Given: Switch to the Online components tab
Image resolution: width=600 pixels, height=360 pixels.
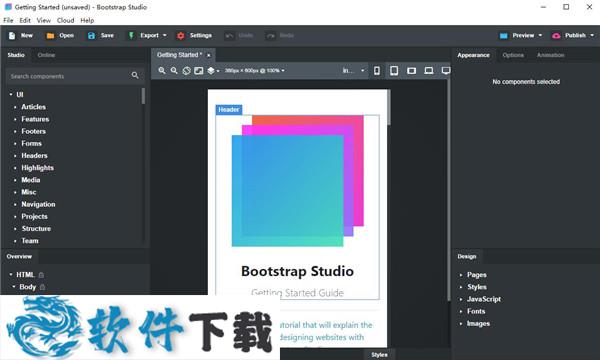Looking at the screenshot, I should [46, 55].
